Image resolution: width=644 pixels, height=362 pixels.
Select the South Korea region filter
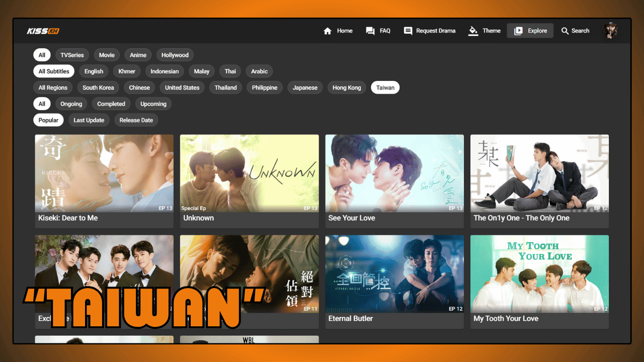pyautogui.click(x=98, y=87)
